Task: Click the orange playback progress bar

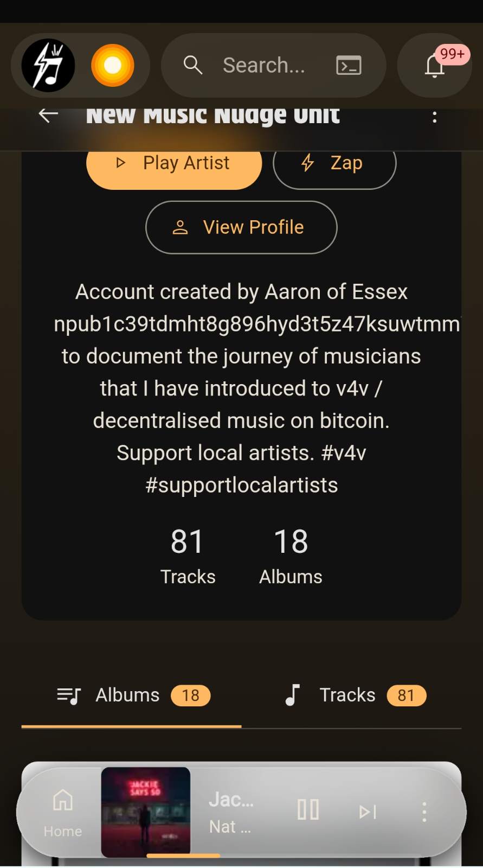Action: point(183,856)
